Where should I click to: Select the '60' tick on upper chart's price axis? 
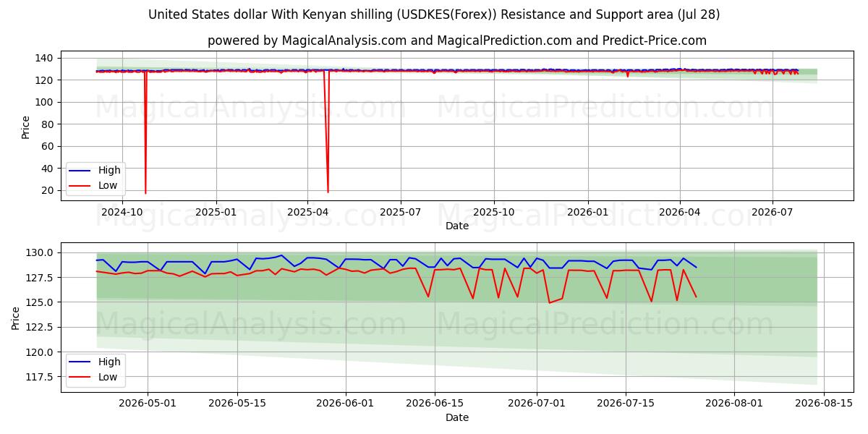point(47,146)
